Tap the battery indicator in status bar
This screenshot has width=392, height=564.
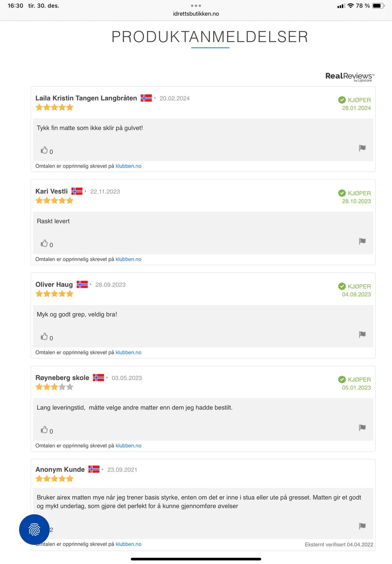pos(378,6)
